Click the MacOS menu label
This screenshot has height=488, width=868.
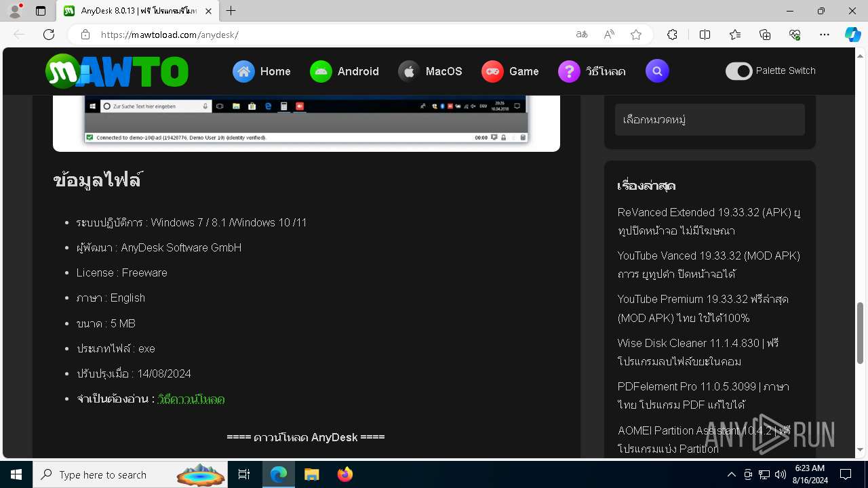click(x=444, y=71)
